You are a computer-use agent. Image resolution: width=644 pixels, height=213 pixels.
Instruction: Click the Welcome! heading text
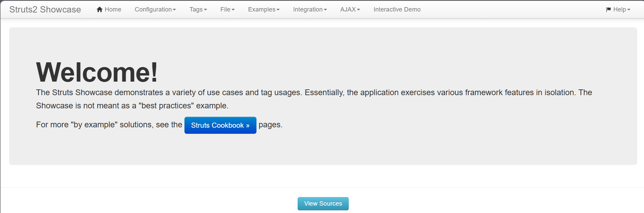tap(97, 72)
